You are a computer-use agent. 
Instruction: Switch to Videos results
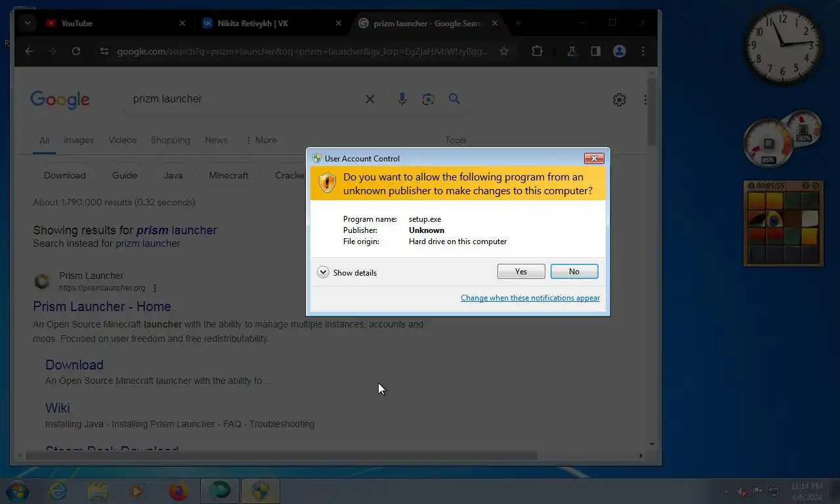point(123,140)
